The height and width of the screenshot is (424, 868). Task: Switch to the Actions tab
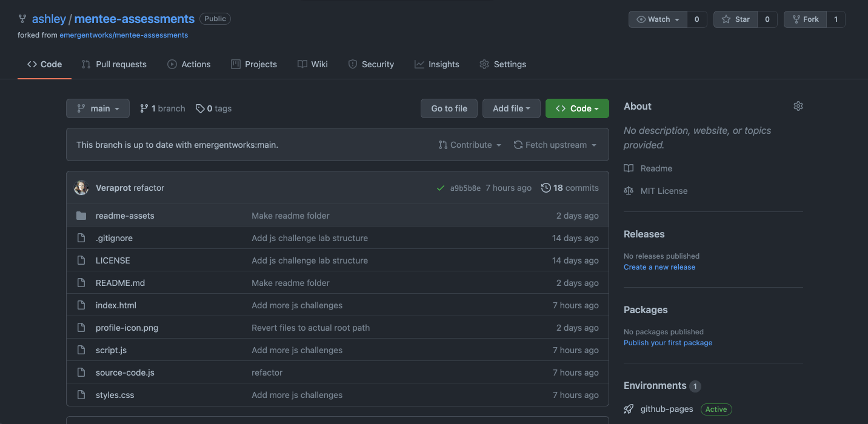click(x=189, y=64)
